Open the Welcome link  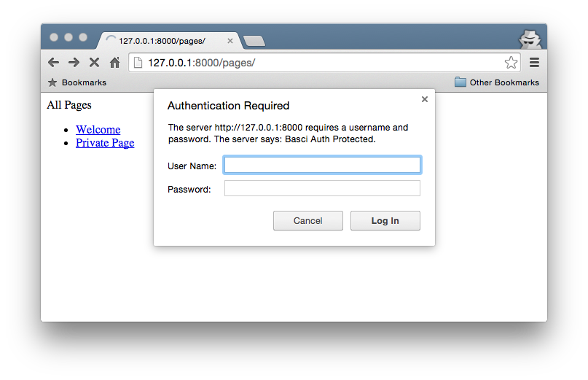click(98, 130)
